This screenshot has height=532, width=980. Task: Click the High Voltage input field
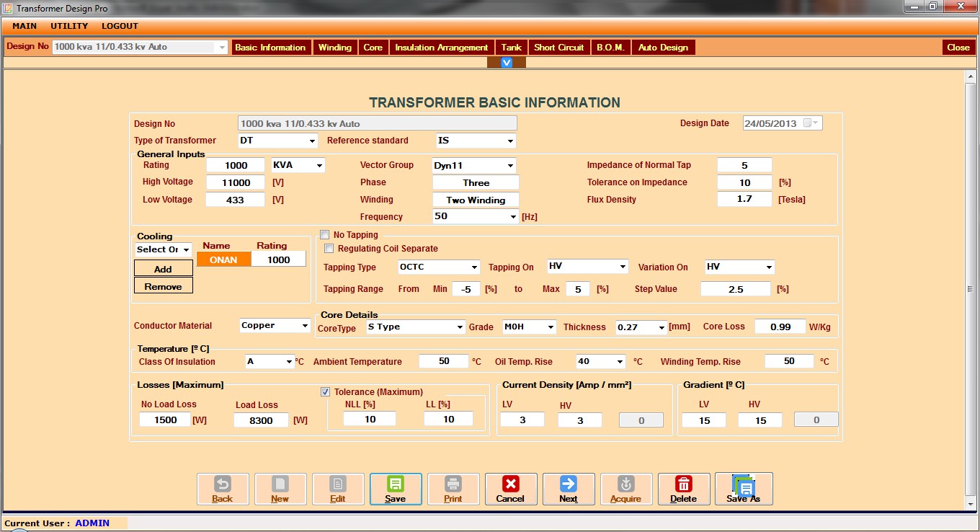click(x=236, y=182)
